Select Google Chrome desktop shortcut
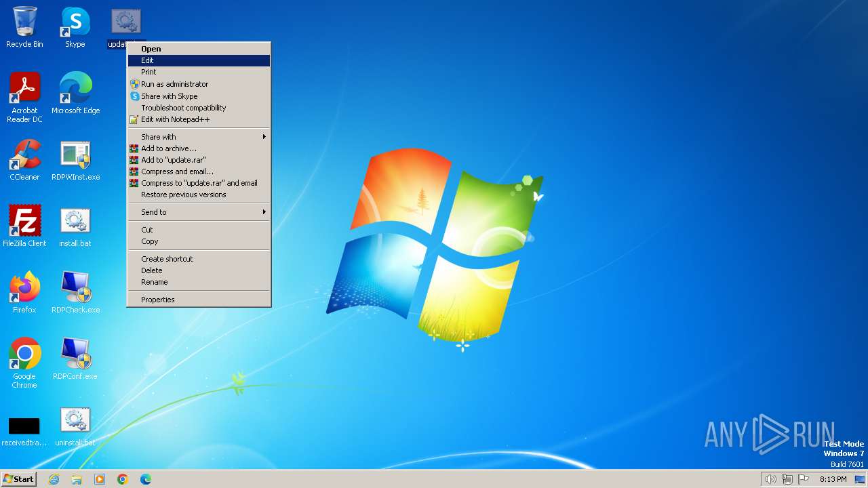 click(x=24, y=363)
